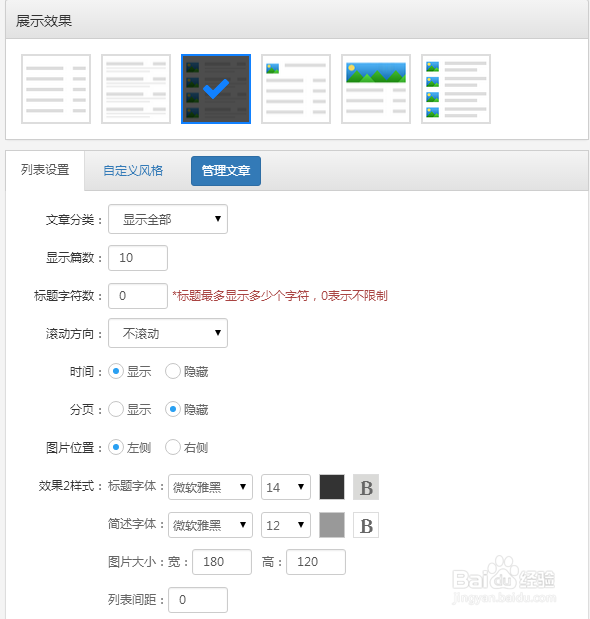Select 隐藏 for 时间
Screen dimensions: 590x619
[x=173, y=371]
